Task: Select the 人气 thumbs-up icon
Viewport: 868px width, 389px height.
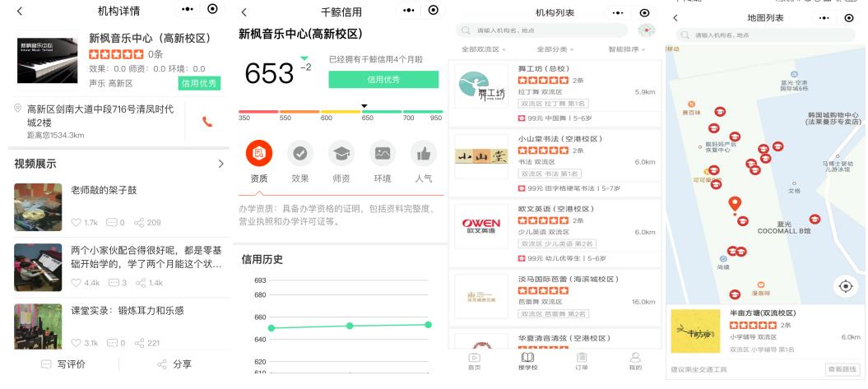Action: coord(424,154)
